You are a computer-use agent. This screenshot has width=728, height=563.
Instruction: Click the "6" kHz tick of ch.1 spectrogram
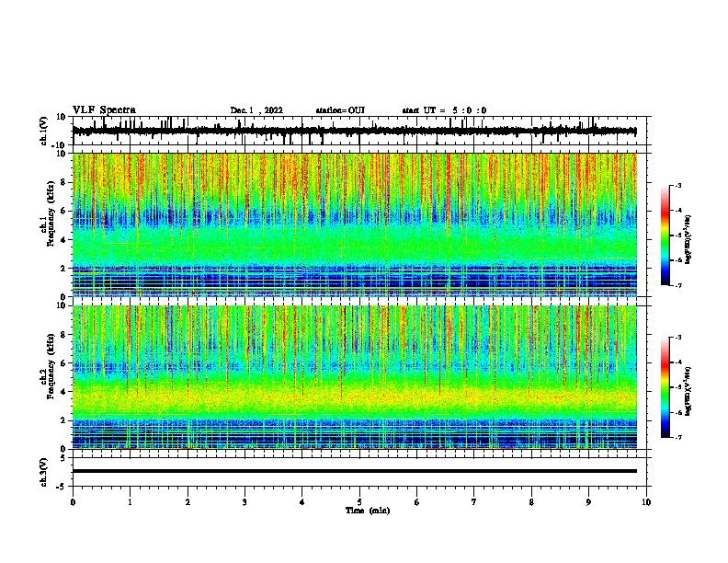pos(63,211)
